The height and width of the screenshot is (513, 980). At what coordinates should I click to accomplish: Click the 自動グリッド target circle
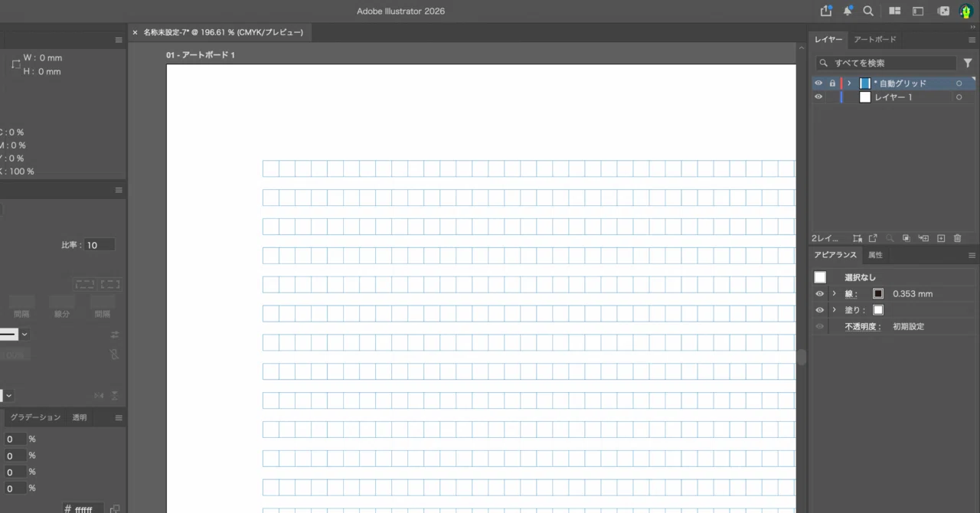959,83
